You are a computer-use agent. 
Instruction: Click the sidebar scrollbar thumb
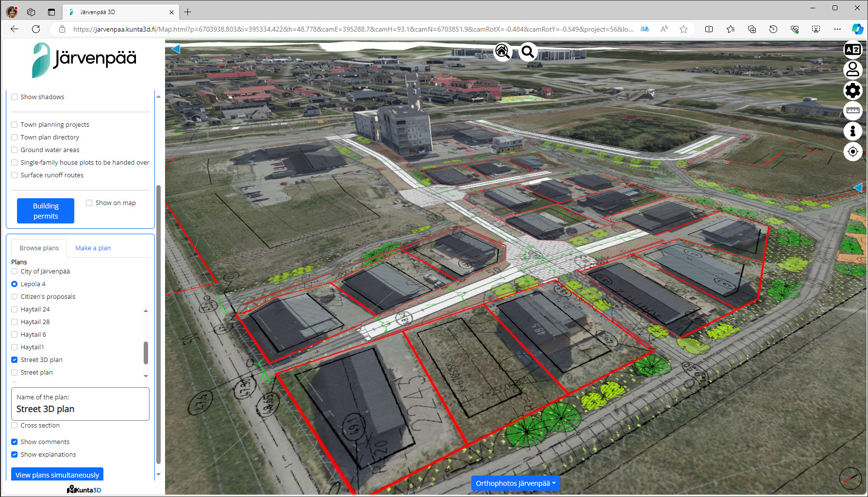coord(158,325)
